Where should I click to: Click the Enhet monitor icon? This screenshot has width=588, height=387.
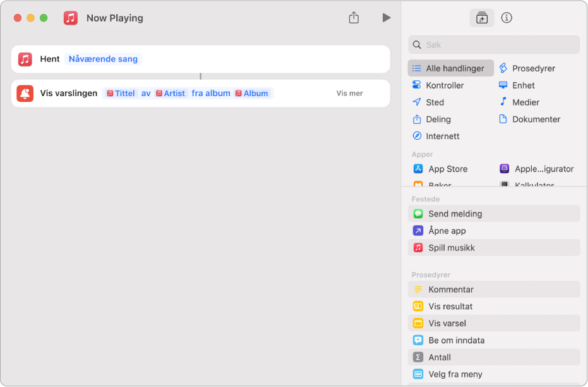(x=503, y=85)
